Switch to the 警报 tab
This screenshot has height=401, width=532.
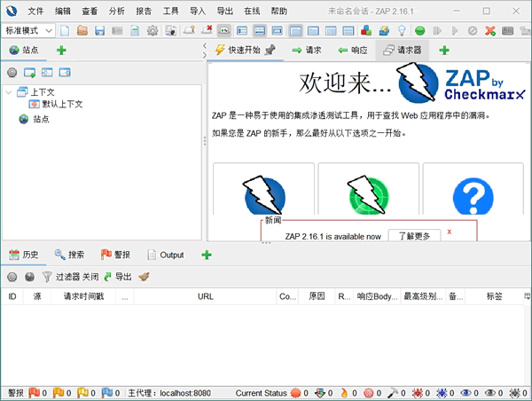pos(114,255)
